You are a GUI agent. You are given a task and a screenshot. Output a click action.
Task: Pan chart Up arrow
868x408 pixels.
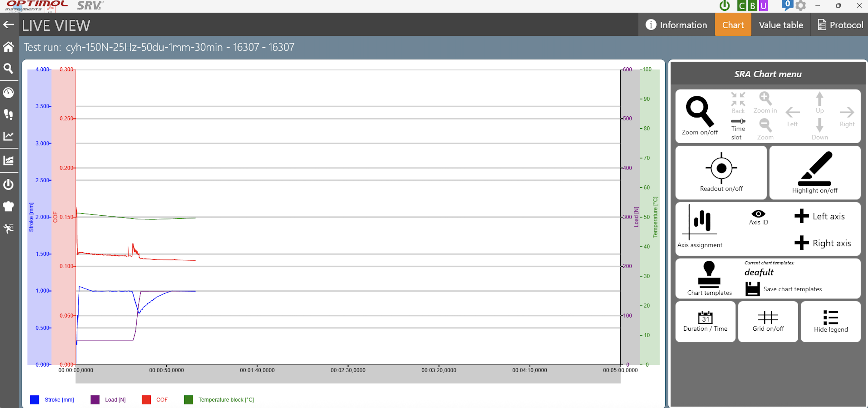click(819, 103)
